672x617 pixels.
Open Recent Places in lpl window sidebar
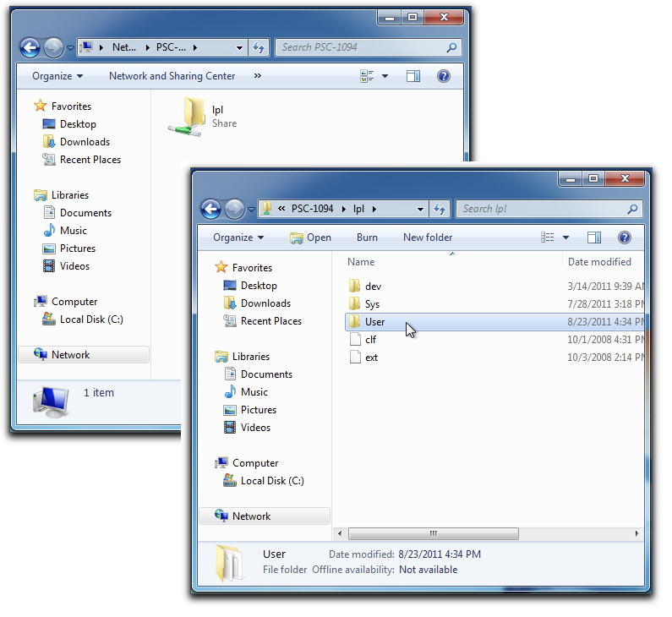[262, 321]
